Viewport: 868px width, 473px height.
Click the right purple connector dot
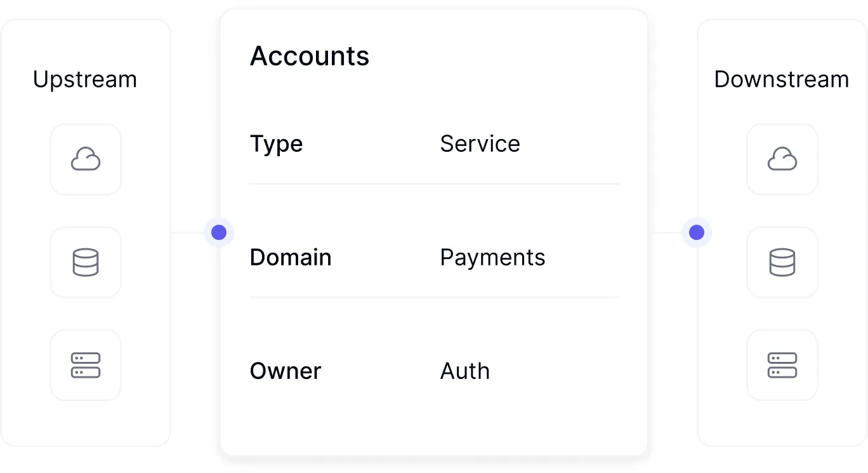pyautogui.click(x=697, y=232)
